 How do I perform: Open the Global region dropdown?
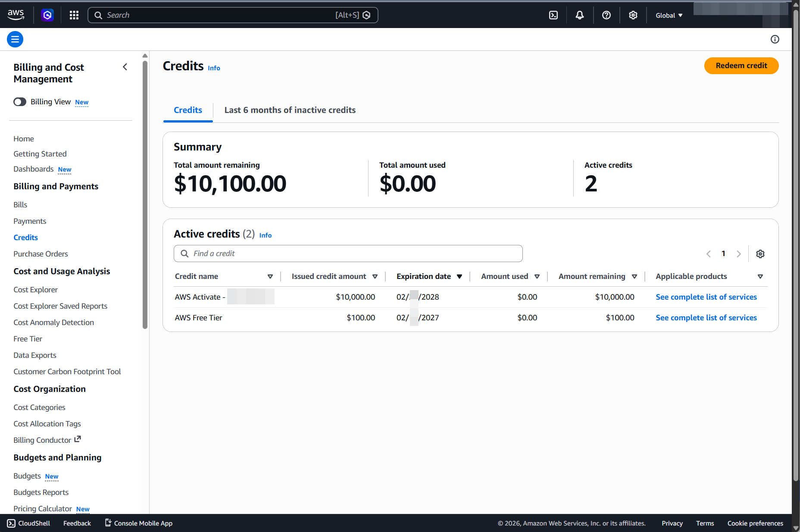[x=669, y=15]
